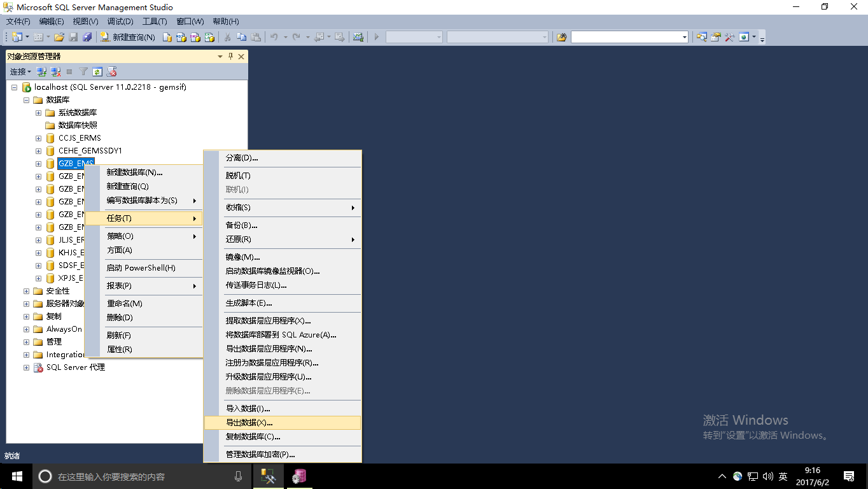Viewport: 868px width, 489px height.
Task: Collapse the localhost server node
Action: tap(15, 87)
